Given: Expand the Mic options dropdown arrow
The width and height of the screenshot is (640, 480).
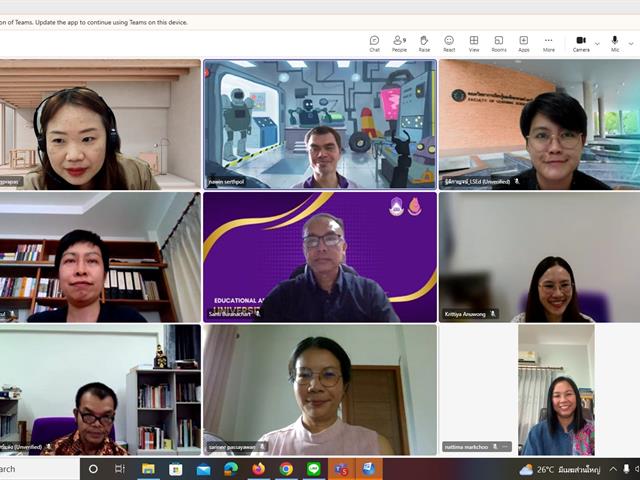Looking at the screenshot, I should pyautogui.click(x=631, y=43).
